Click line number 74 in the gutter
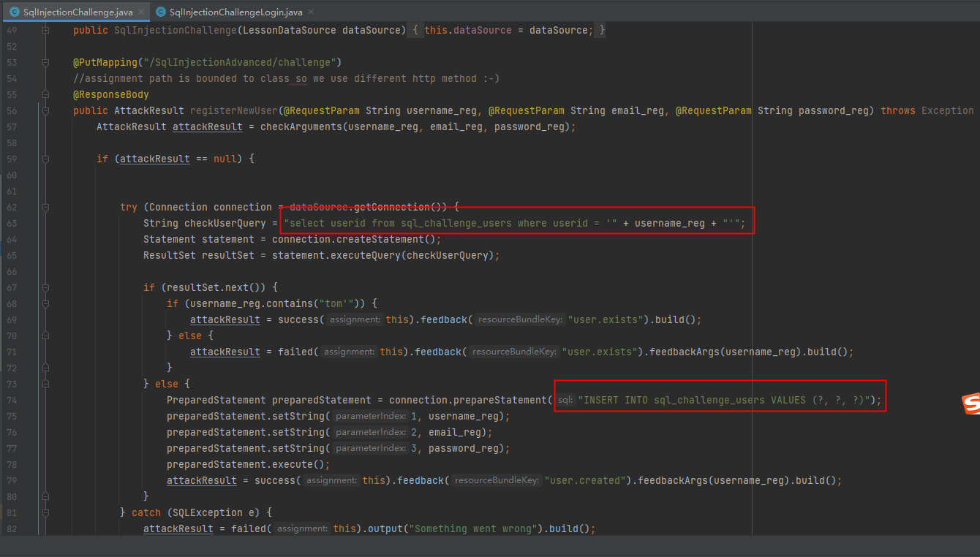 tap(11, 400)
